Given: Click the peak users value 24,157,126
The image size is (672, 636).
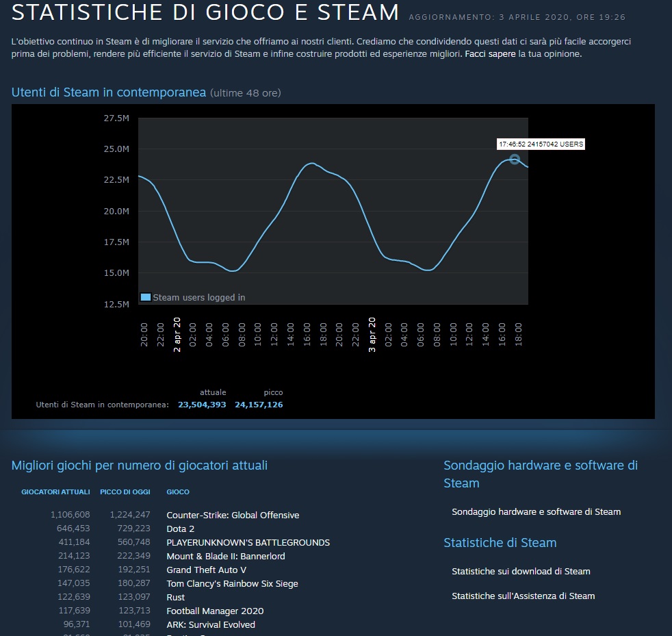Looking at the screenshot, I should pyautogui.click(x=259, y=405).
